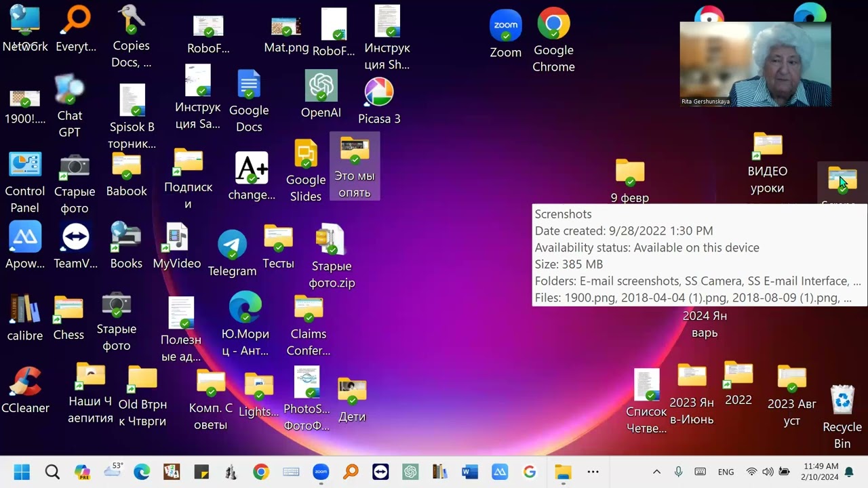Open Microsoft Edge from the taskbar
Viewport: 868px width, 488px height.
[x=142, y=472]
